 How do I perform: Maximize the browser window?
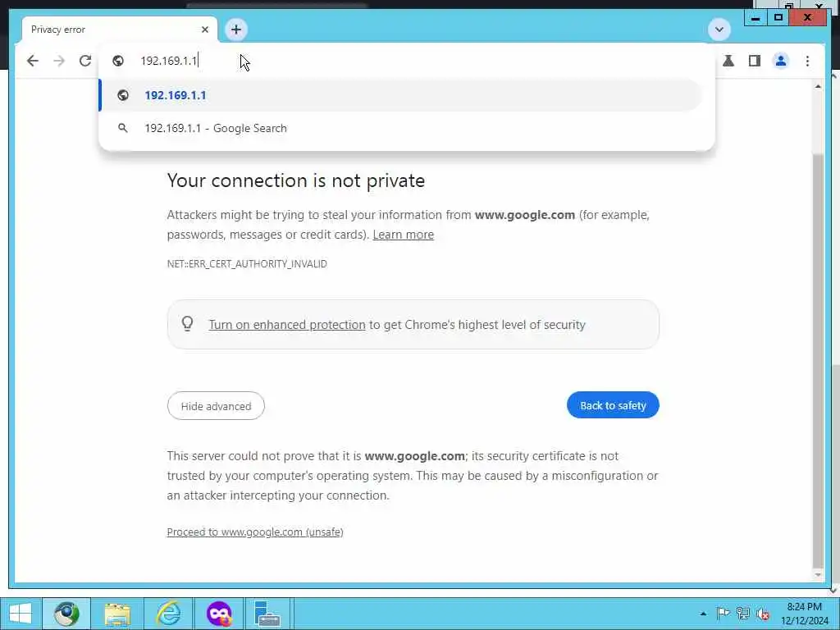[x=778, y=18]
